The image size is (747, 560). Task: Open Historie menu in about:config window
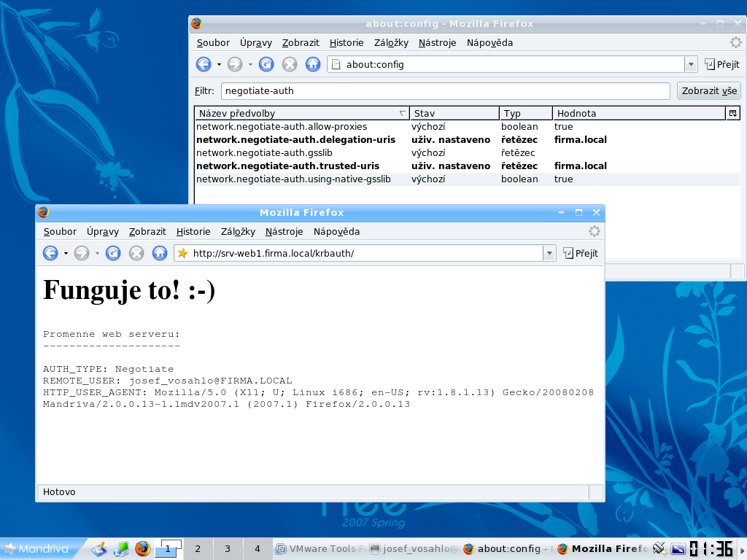[x=347, y=43]
